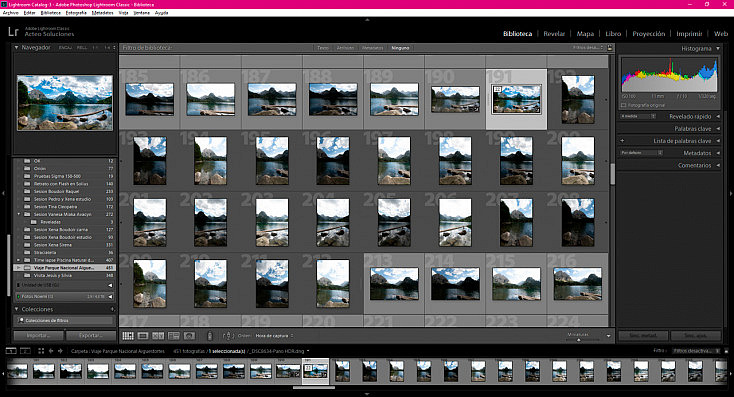Switch to Loupe view icon
This screenshot has width=734, height=397.
pyautogui.click(x=143, y=336)
